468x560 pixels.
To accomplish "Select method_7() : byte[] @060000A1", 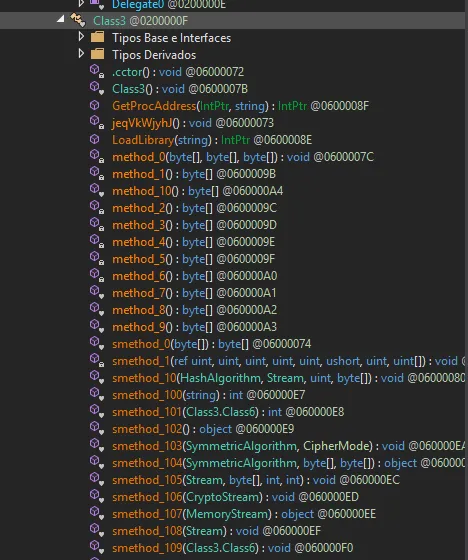I will click(194, 293).
